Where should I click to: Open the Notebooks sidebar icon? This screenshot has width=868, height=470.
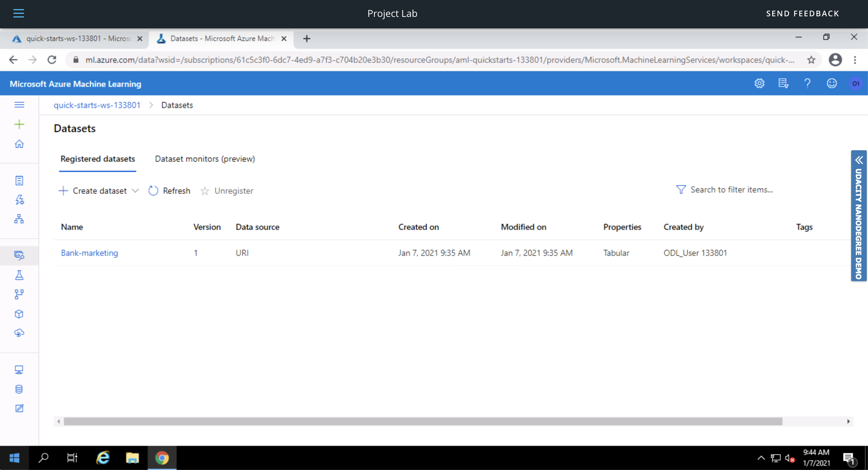click(19, 180)
